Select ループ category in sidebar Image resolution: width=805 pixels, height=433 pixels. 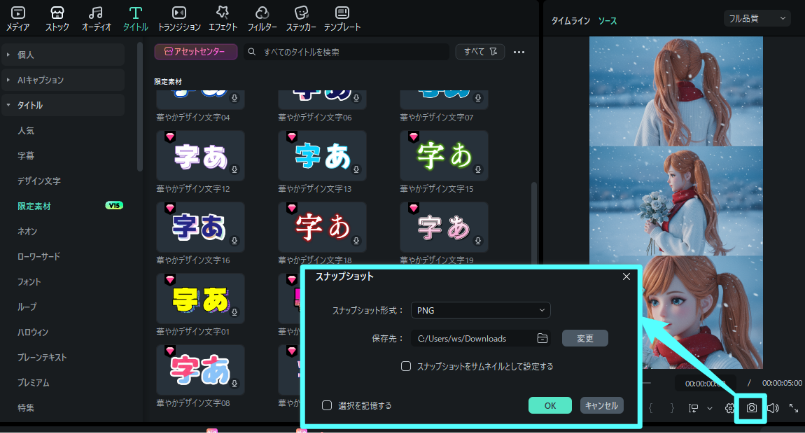click(x=27, y=307)
